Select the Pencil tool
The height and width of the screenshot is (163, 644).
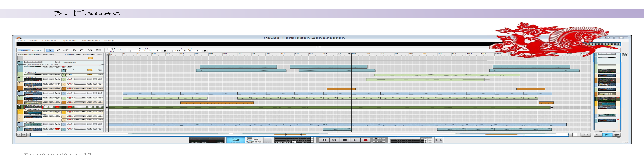58,50
